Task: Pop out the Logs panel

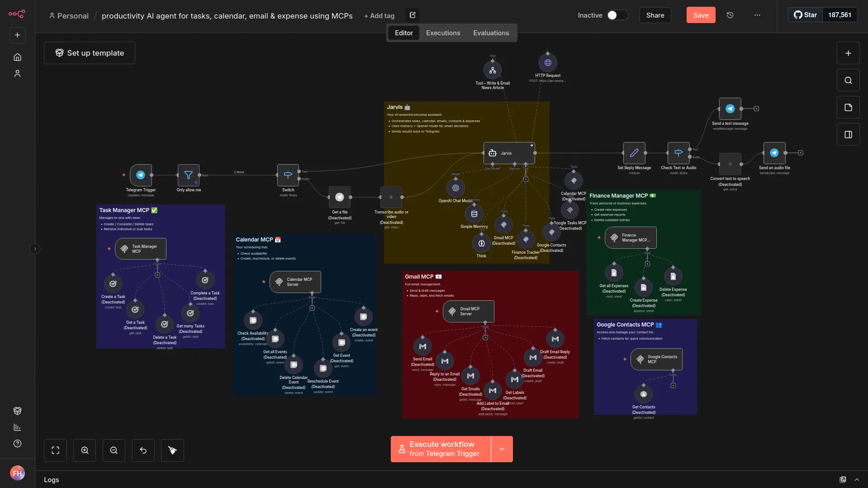Action: pyautogui.click(x=843, y=479)
